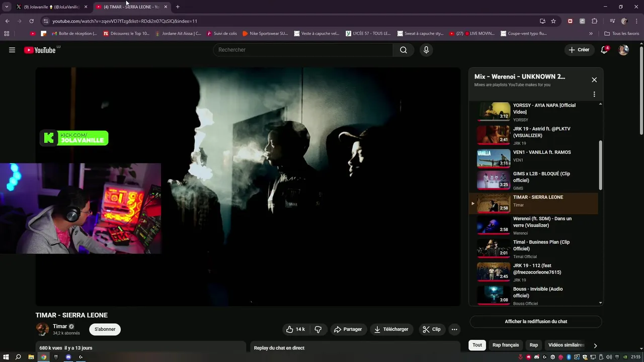
Task: Start voice search with microphone icon
Action: (426, 50)
